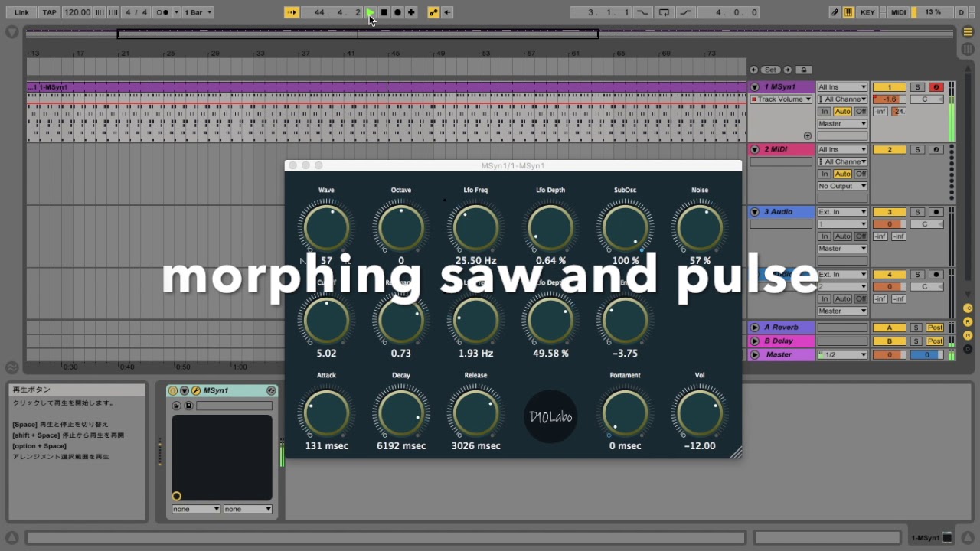The height and width of the screenshot is (551, 980).
Task: Toggle MIDI map mode
Action: coord(899,12)
